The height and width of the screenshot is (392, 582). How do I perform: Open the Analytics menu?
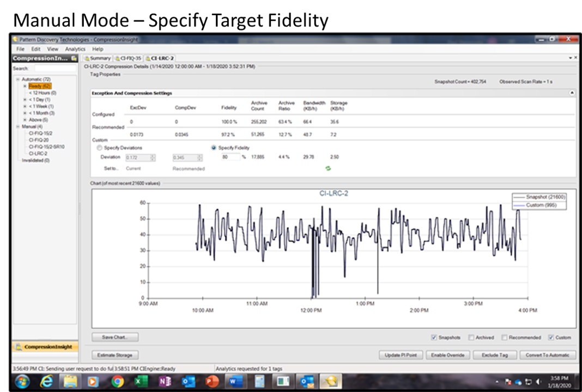(x=75, y=49)
